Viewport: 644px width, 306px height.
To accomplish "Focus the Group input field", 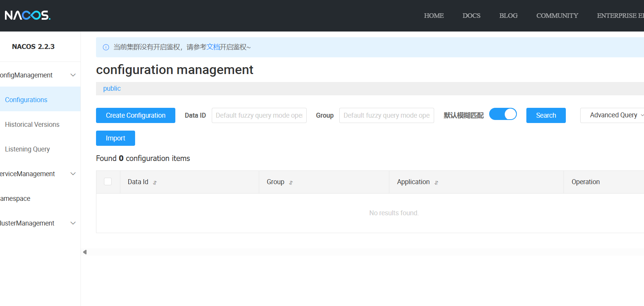I will pos(387,115).
